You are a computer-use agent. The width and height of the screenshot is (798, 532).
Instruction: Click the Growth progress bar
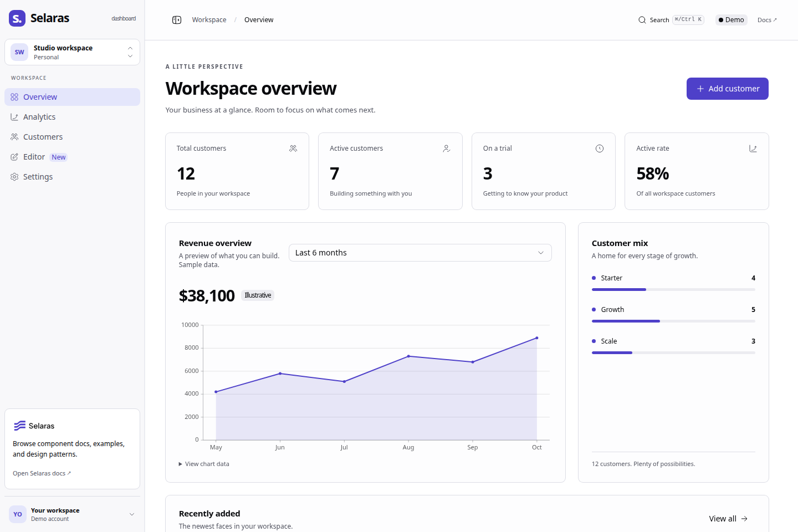click(673, 321)
